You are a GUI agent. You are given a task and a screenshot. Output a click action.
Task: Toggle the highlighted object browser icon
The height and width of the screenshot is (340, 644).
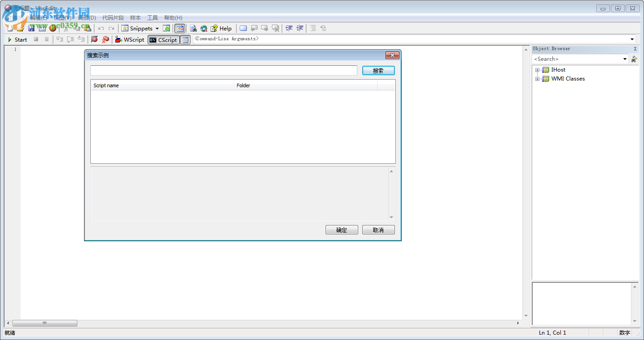pos(180,28)
